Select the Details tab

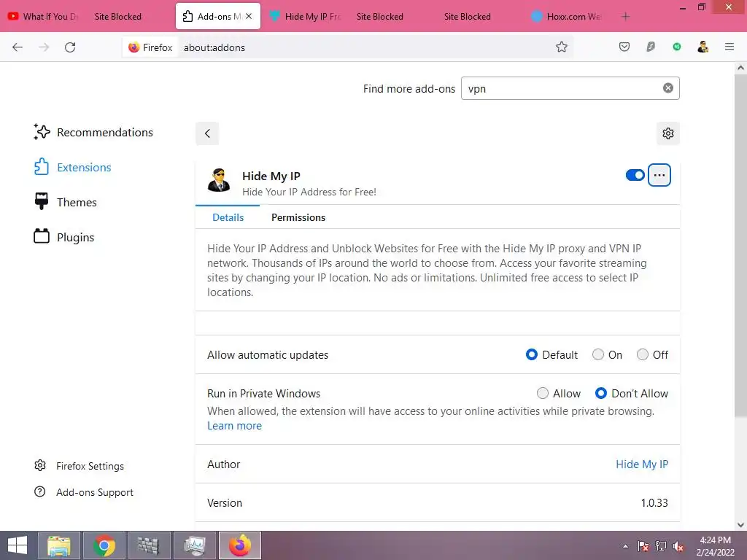coord(228,217)
